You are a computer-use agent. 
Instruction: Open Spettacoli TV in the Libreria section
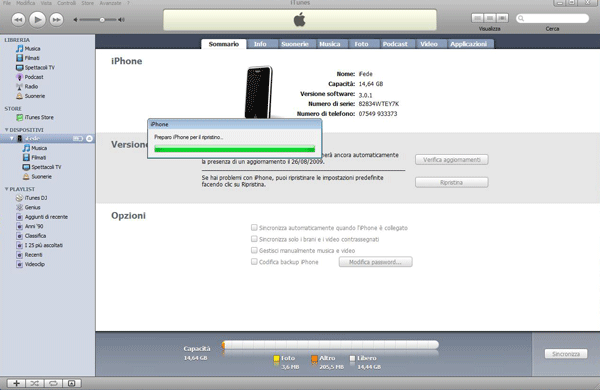(36, 67)
